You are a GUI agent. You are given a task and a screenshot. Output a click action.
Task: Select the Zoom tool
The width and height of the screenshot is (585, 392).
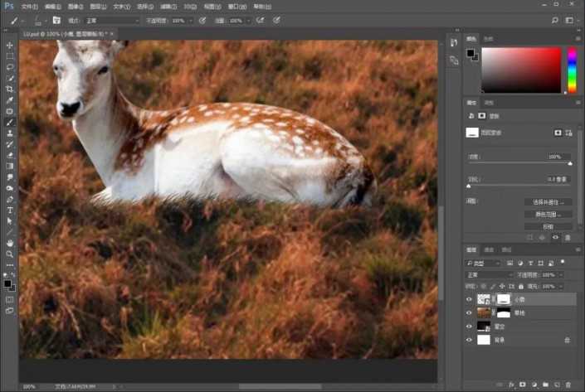tap(10, 254)
